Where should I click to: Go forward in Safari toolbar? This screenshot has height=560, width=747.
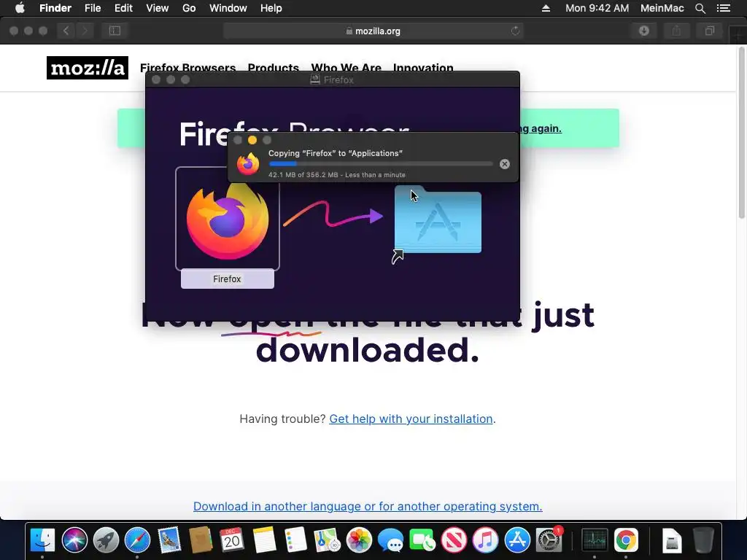(x=85, y=31)
